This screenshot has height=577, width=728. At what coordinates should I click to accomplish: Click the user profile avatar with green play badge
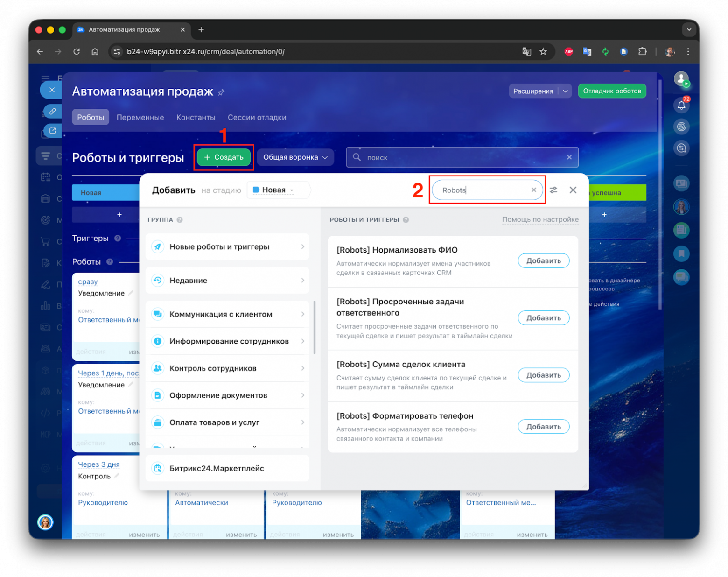coord(681,79)
